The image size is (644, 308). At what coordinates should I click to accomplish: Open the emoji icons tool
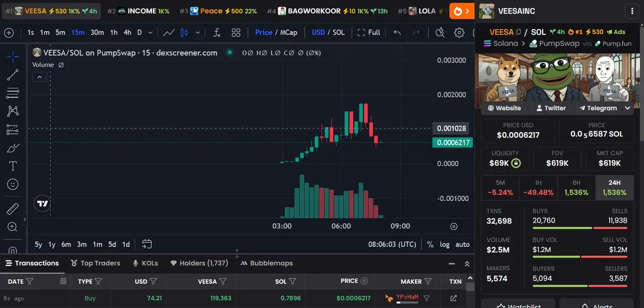pos(13,184)
